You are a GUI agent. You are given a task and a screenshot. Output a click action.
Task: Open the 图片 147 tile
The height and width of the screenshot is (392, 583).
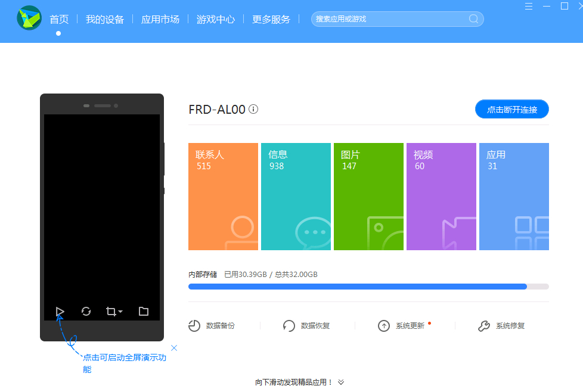[x=368, y=197]
